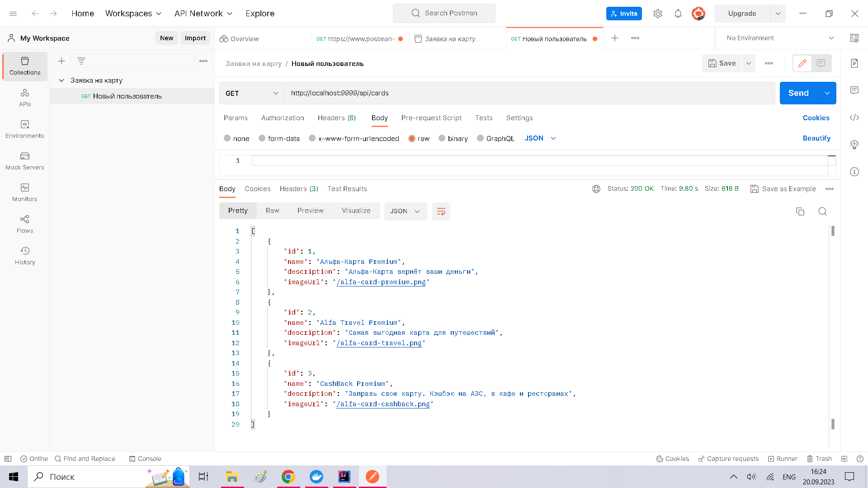Screen dimensions: 868x488
Task: Open the Code snippet panel
Action: click(x=854, y=117)
